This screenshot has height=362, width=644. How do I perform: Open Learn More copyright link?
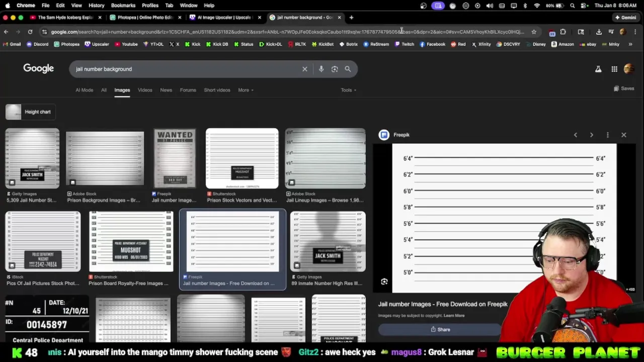tap(454, 315)
